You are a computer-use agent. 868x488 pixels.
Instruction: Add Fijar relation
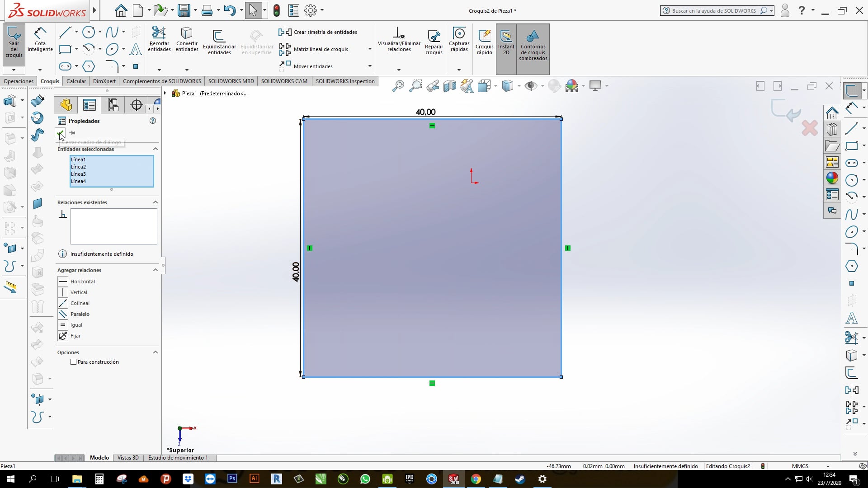(x=70, y=336)
